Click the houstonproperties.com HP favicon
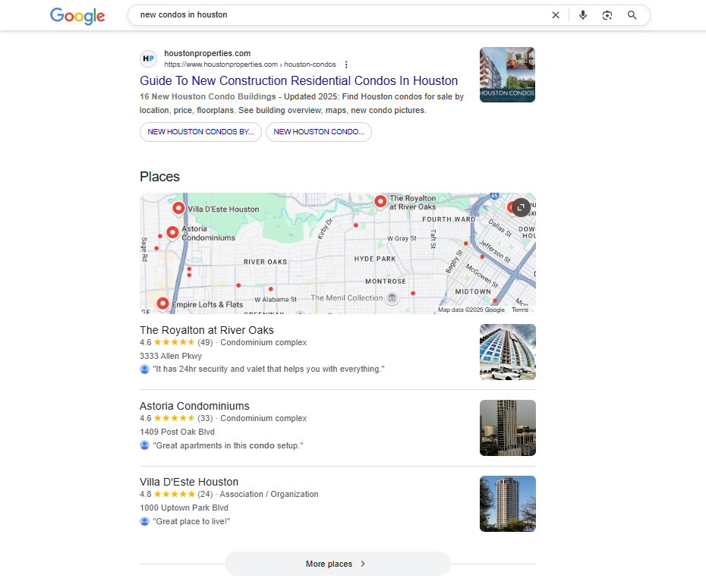This screenshot has height=588, width=706. point(149,58)
